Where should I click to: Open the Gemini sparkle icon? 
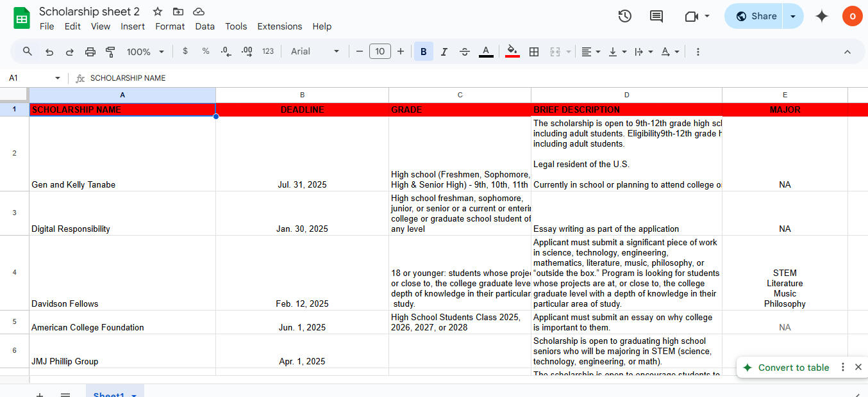pos(821,16)
